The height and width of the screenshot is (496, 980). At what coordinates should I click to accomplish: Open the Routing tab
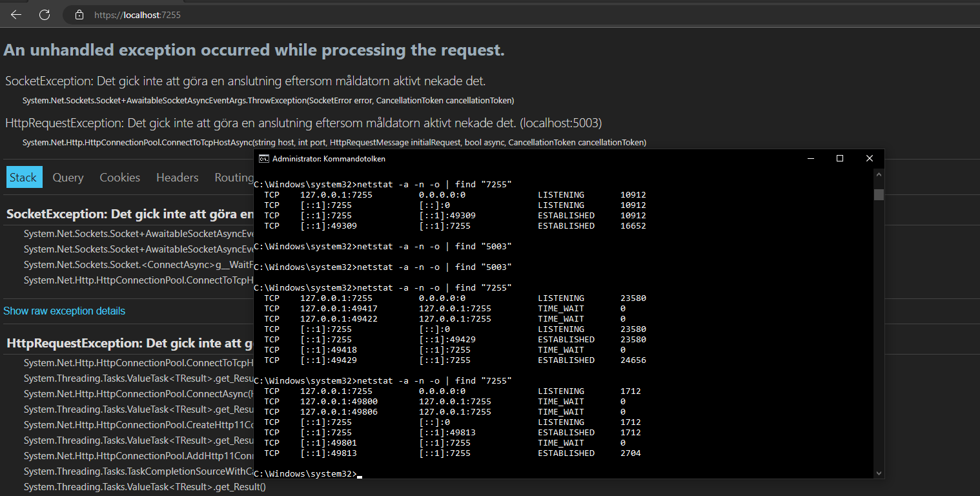point(234,178)
